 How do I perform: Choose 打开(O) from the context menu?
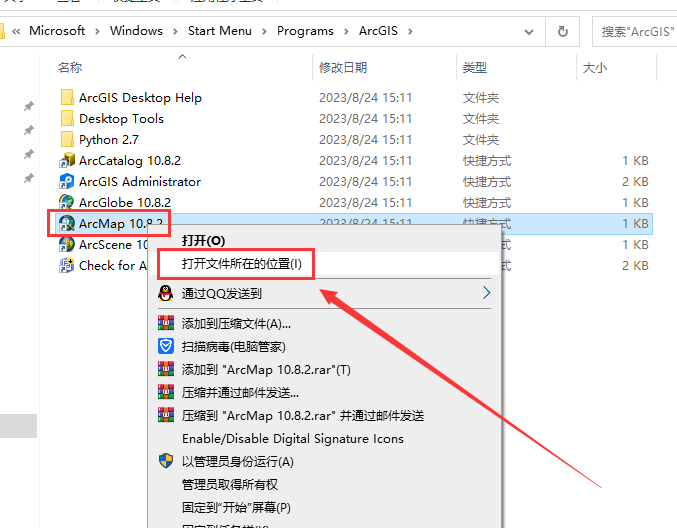point(203,240)
